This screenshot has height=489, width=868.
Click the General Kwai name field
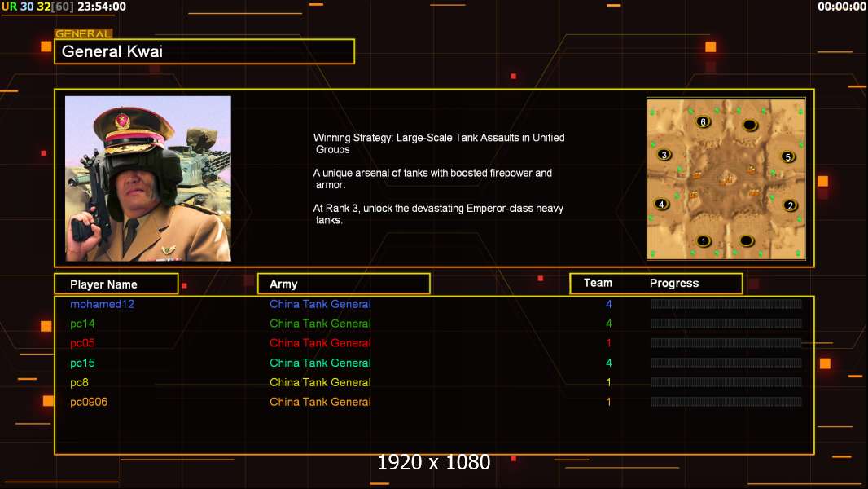coord(204,51)
